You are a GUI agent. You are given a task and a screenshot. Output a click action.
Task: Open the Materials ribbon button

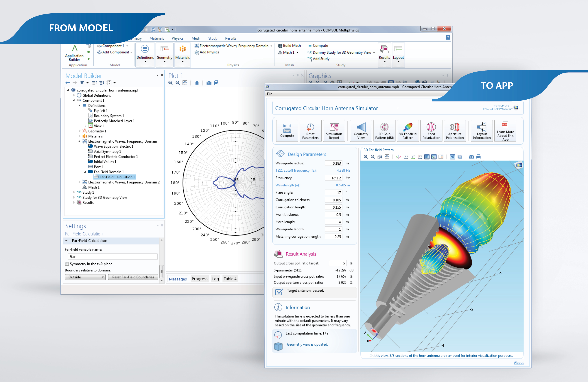tap(182, 54)
